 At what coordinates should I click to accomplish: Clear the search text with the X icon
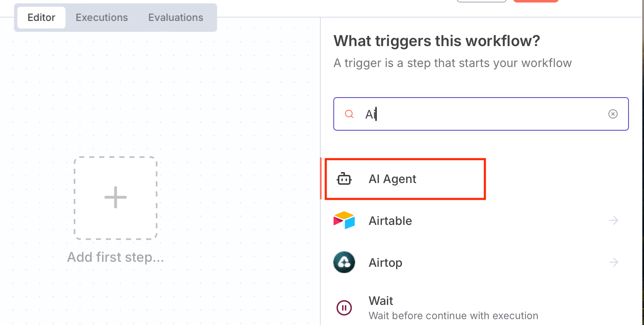613,114
